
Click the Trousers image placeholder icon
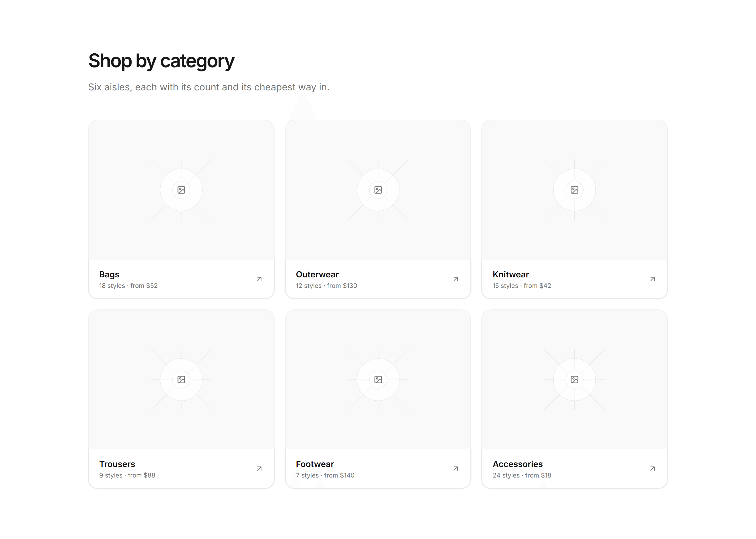click(x=181, y=379)
